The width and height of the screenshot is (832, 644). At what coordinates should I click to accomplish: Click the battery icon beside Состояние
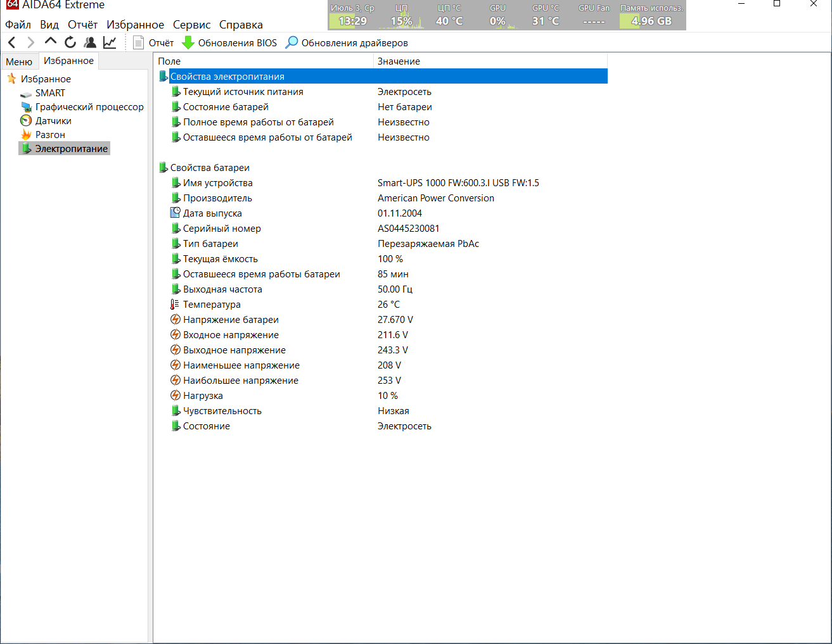click(x=176, y=426)
